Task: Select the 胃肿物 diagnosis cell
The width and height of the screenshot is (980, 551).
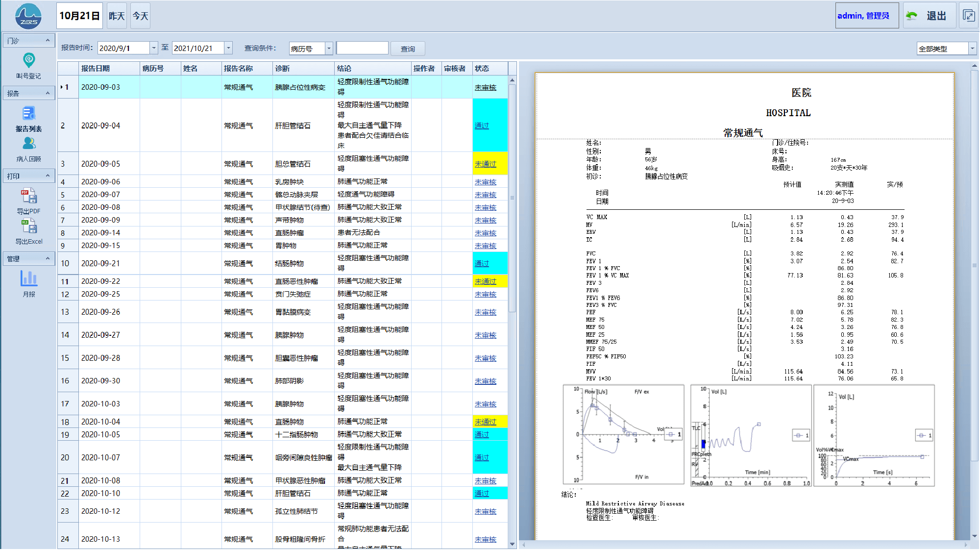Action: (x=303, y=246)
